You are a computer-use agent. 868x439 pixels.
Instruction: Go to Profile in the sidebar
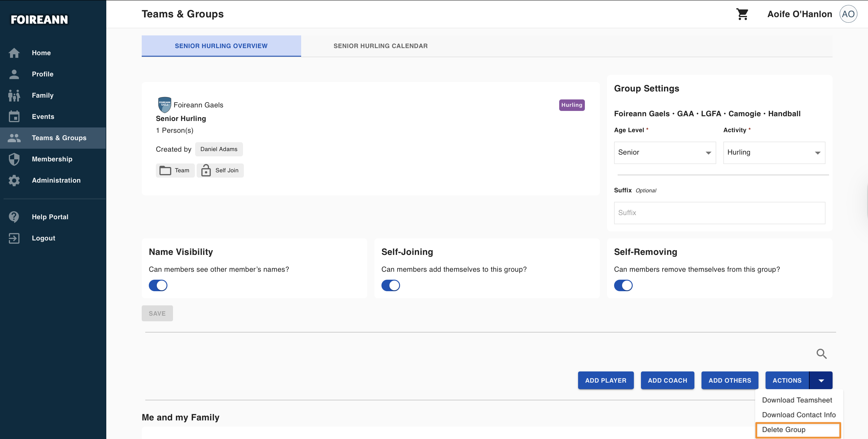click(x=43, y=74)
